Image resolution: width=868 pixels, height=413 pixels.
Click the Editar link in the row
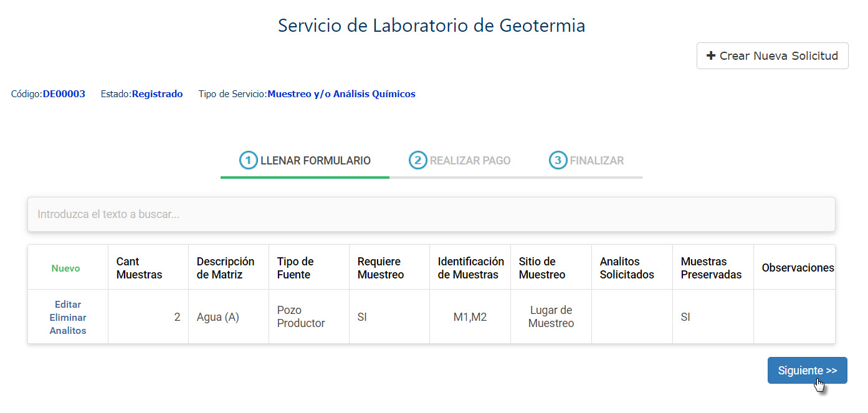[68, 305]
